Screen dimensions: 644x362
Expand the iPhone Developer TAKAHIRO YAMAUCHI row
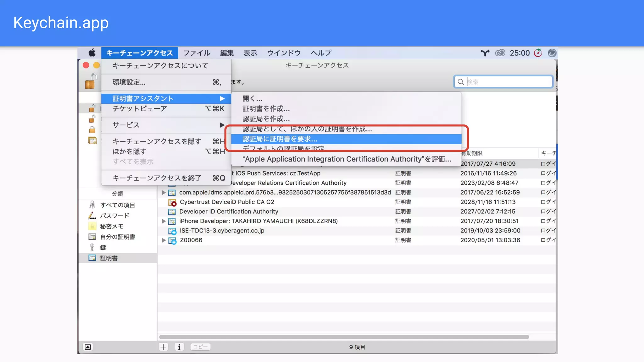(164, 221)
